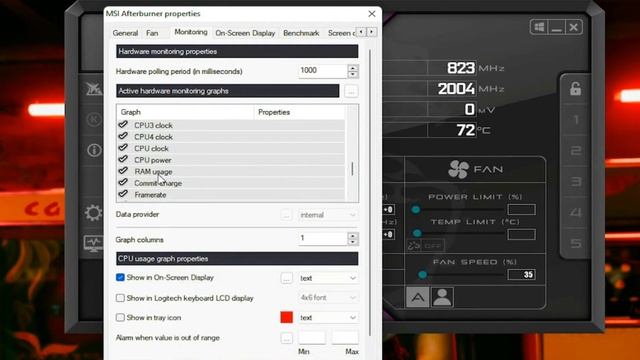Toggle the RAM usage graph checkmark
Screen dimensions: 640x360
pyautogui.click(x=123, y=171)
